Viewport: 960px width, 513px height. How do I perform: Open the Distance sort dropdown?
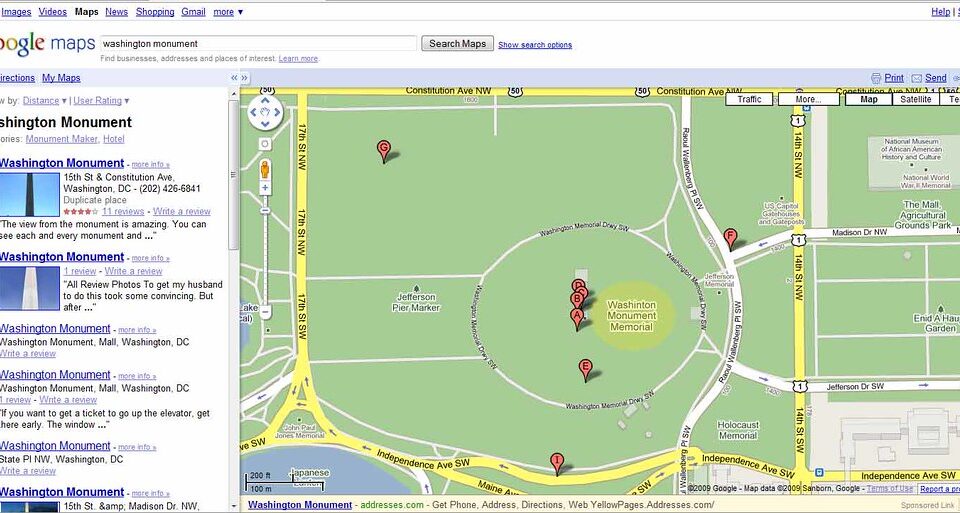pos(45,100)
